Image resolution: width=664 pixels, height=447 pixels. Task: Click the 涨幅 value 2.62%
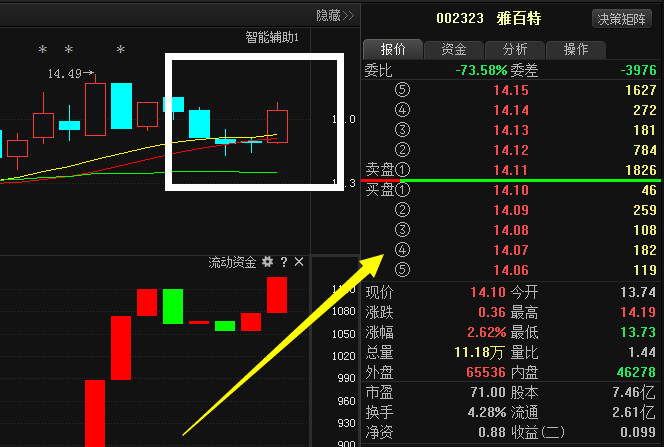click(487, 332)
